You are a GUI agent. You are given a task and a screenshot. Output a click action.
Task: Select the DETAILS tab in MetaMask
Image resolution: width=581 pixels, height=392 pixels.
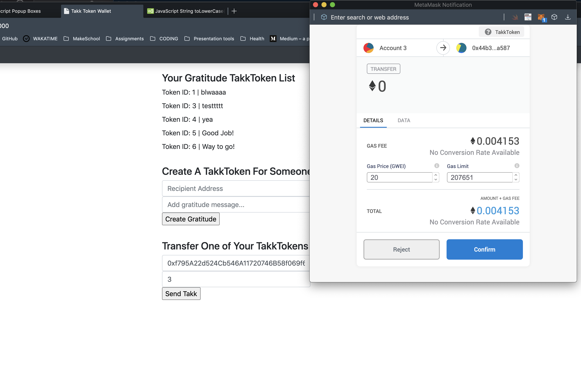click(x=373, y=120)
